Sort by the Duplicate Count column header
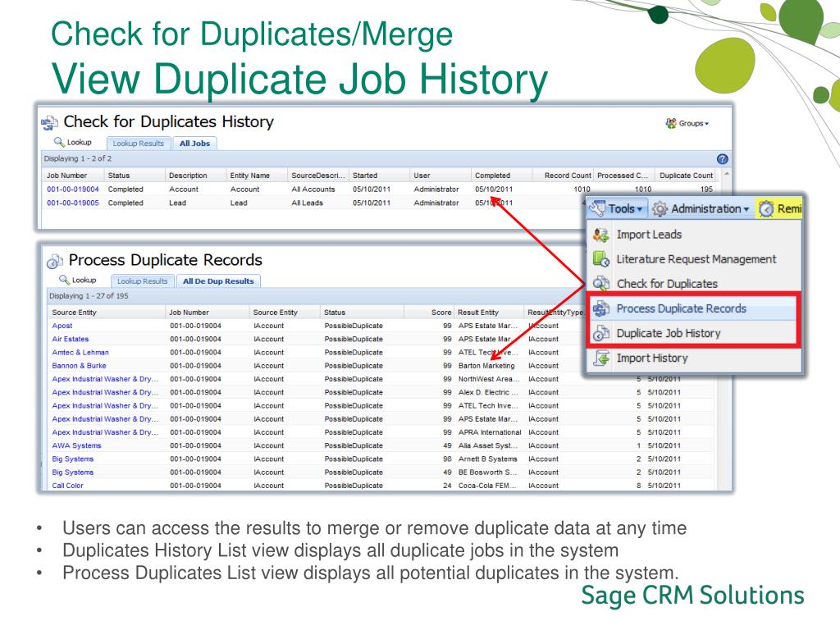This screenshot has height=630, width=840. [686, 176]
